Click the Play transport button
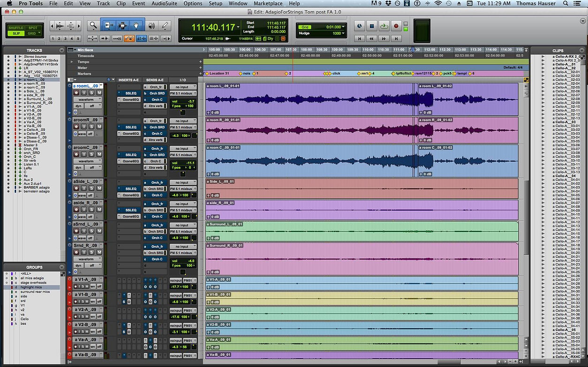 click(384, 26)
